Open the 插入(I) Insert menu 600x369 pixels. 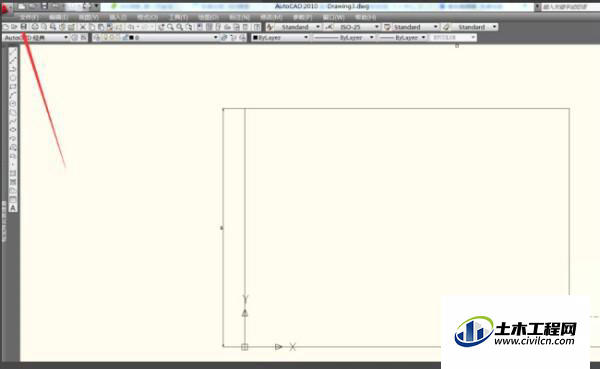(x=118, y=17)
